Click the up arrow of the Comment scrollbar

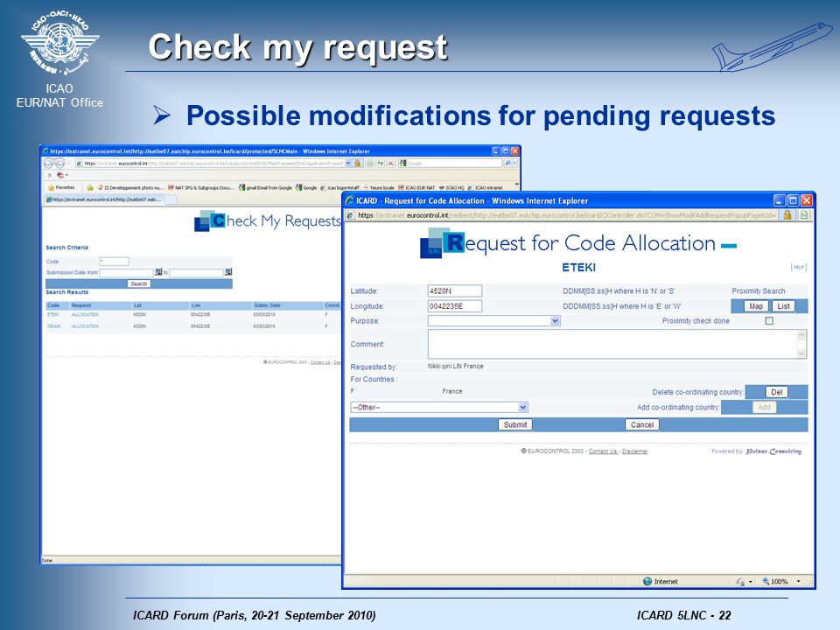click(801, 335)
